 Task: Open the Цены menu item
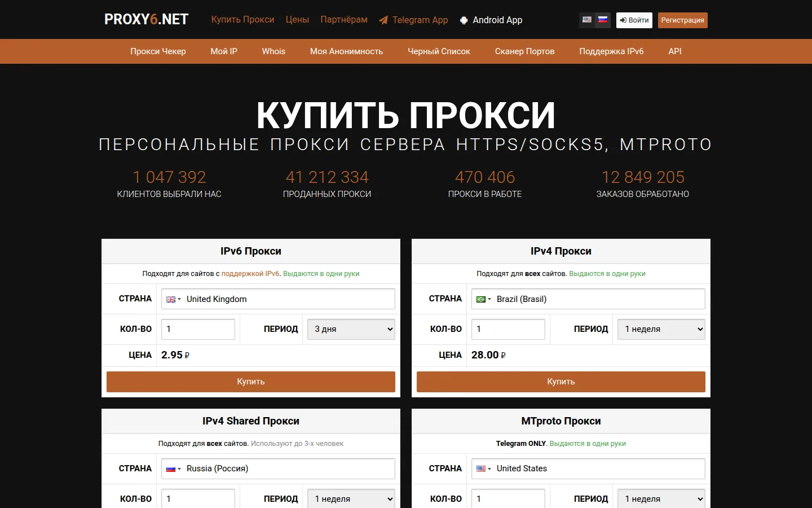[297, 19]
